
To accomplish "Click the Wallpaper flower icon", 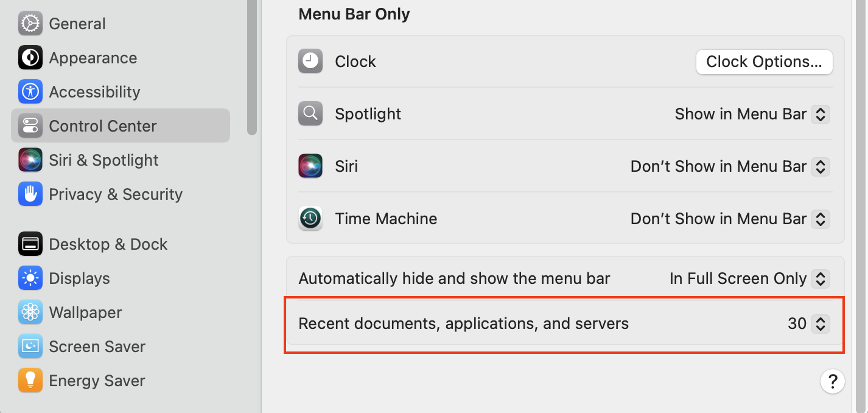I will click(x=30, y=312).
